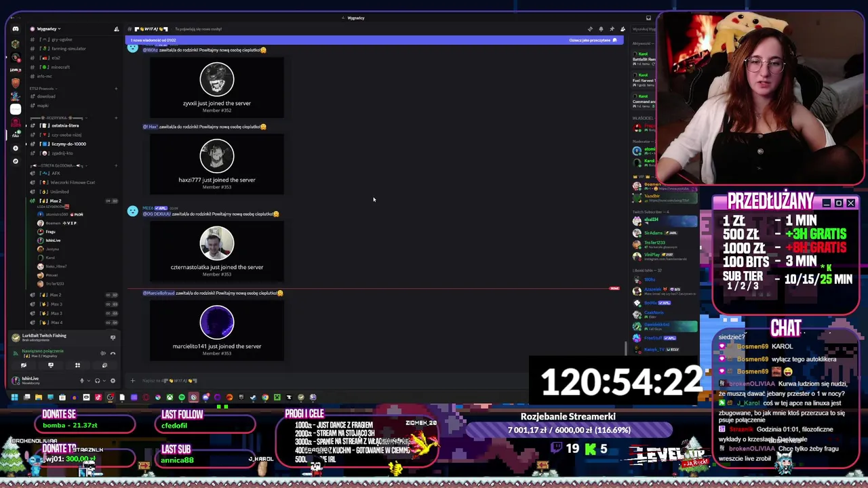Select the white square server icon
Viewport: 868px width, 488px height.
16,108
